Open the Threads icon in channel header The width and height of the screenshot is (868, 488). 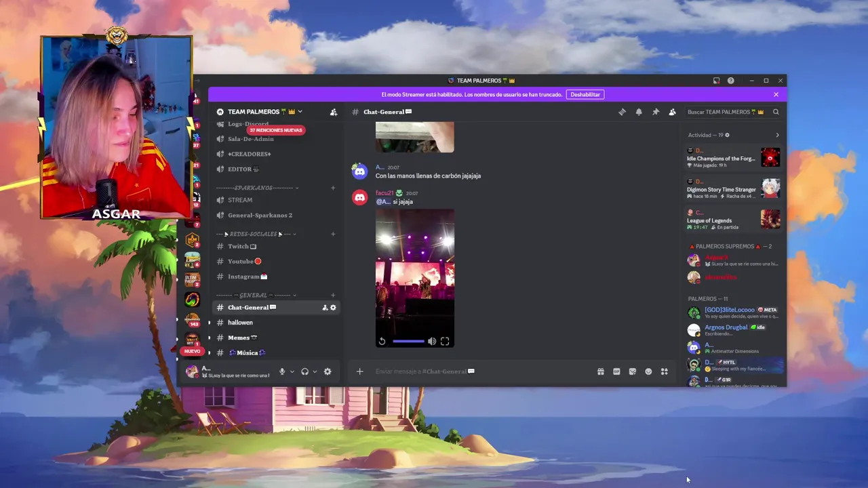[622, 112]
